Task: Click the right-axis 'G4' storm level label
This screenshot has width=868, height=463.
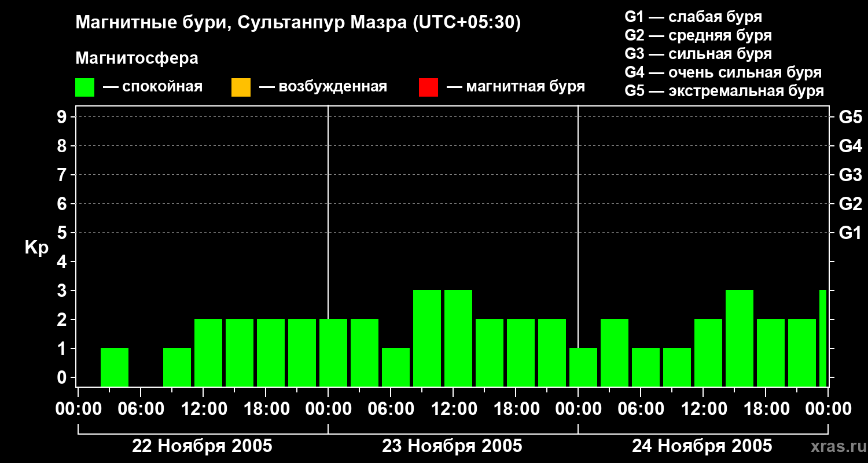Action: pos(851,146)
